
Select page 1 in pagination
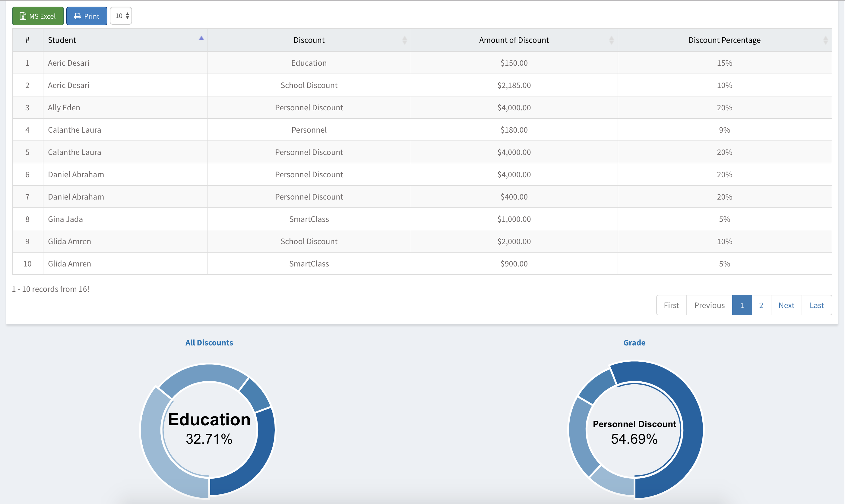(x=742, y=305)
